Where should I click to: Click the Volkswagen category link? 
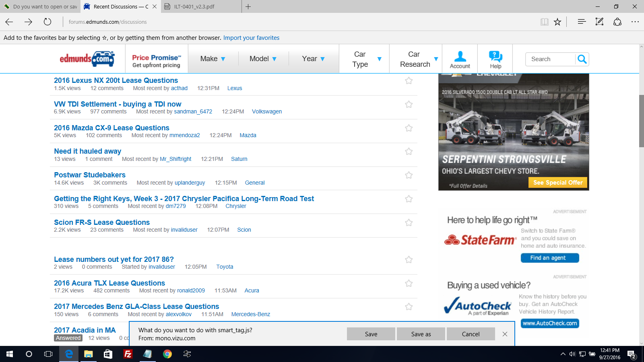267,111
